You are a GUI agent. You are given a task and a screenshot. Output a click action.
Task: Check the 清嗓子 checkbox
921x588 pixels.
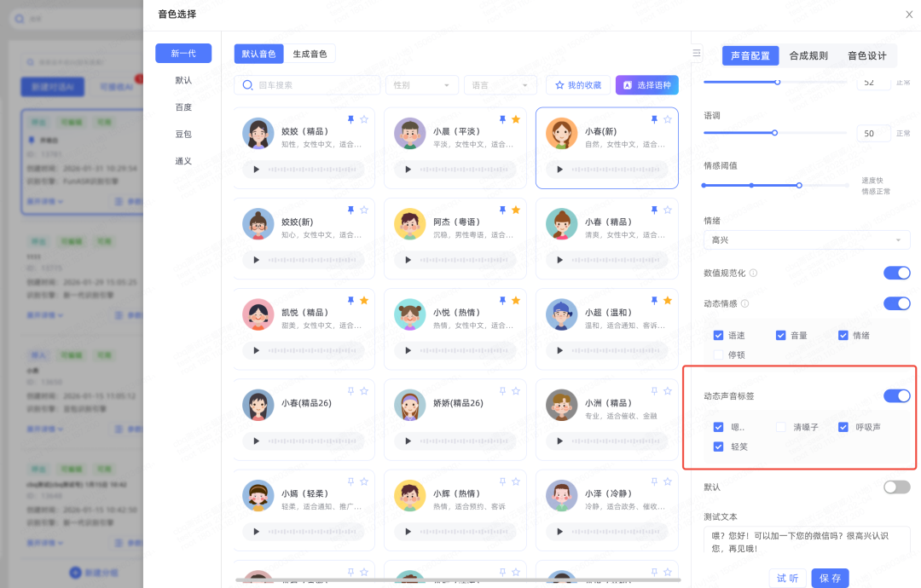point(781,427)
